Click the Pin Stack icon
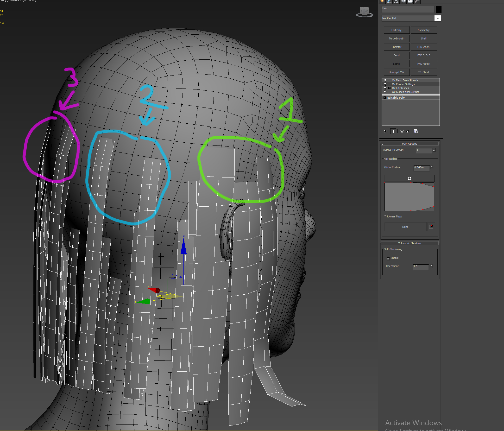 pos(385,131)
